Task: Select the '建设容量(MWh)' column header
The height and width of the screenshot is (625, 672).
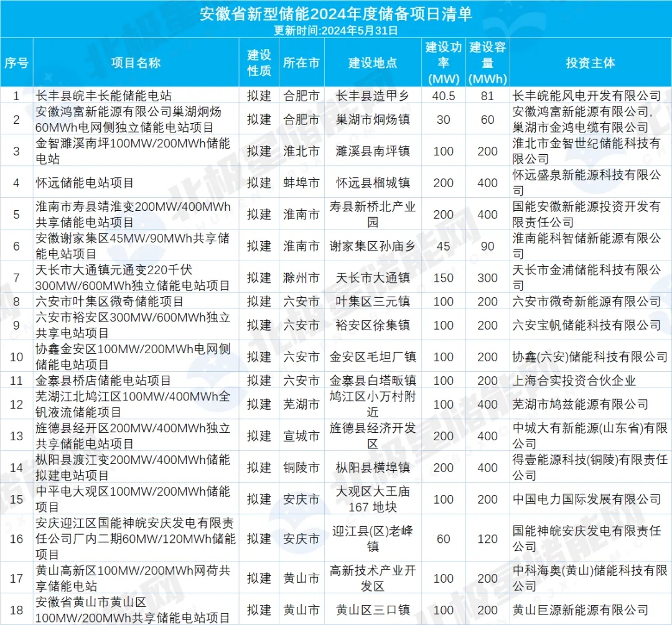Action: tap(488, 63)
